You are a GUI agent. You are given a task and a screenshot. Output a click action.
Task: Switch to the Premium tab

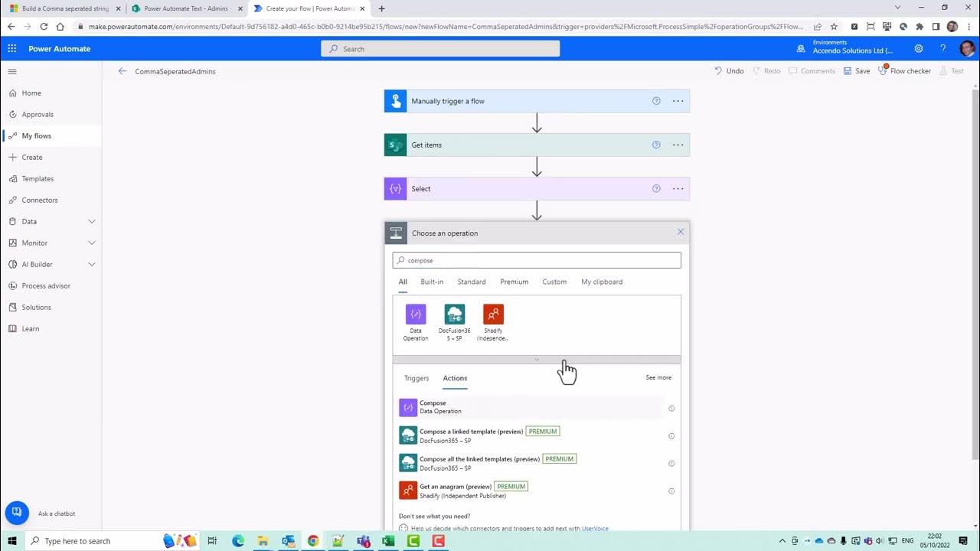[x=514, y=282]
